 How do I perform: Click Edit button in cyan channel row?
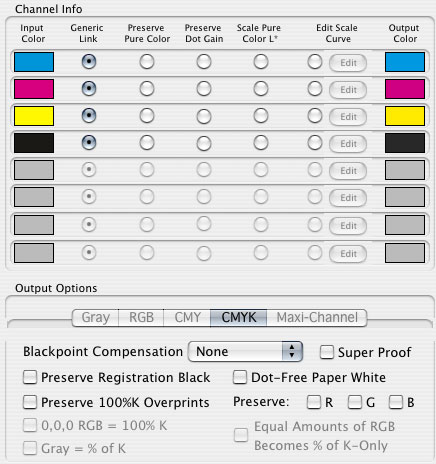[x=348, y=63]
